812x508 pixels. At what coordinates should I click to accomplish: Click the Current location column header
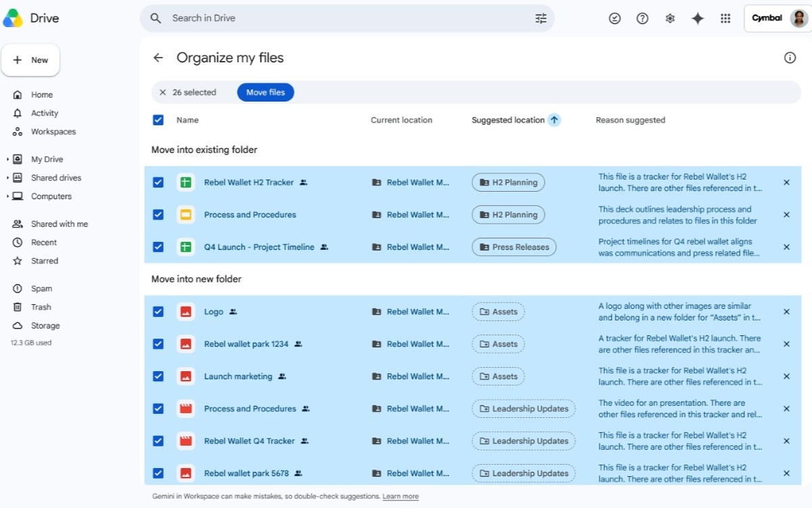[x=401, y=120]
